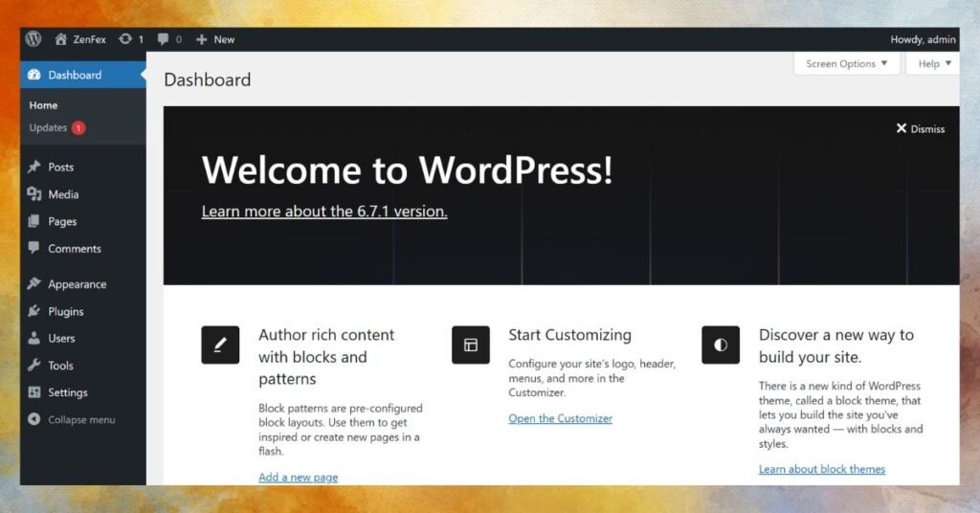
Task: Open the Appearance menu
Action: coord(77,284)
